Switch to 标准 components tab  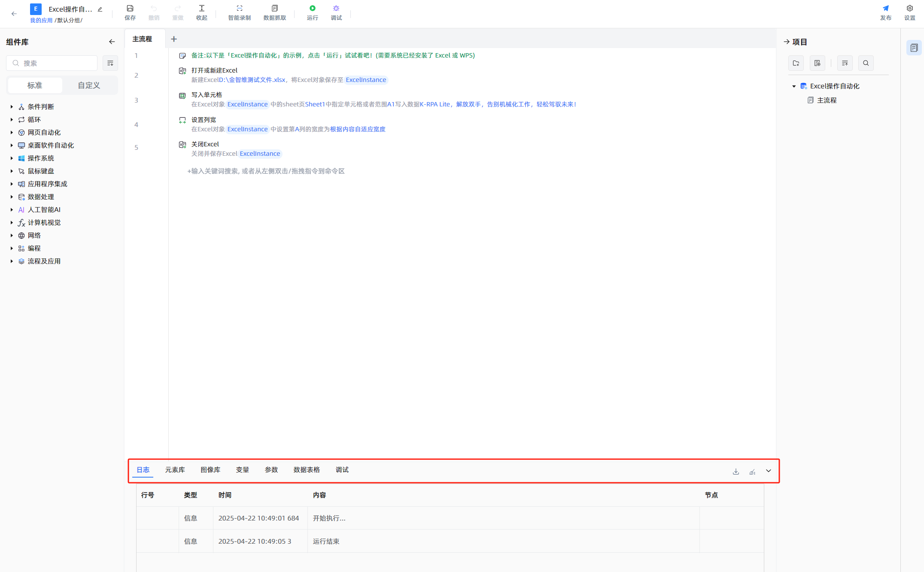point(35,85)
